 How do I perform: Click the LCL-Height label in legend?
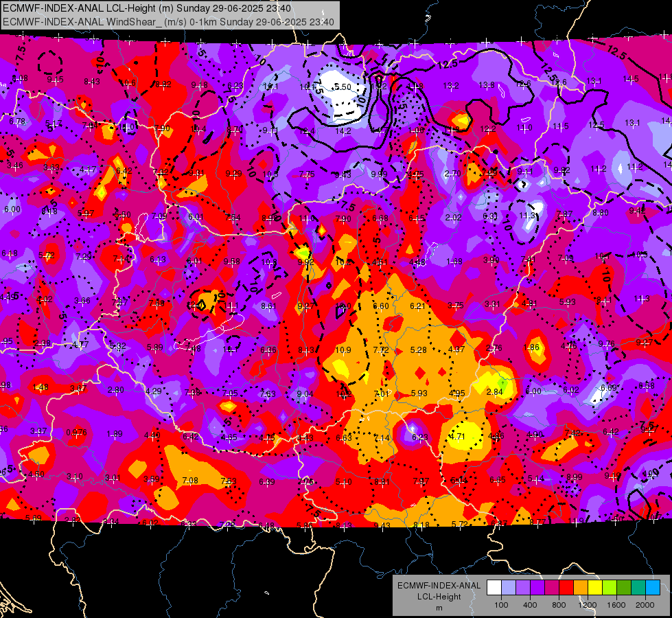point(439,597)
